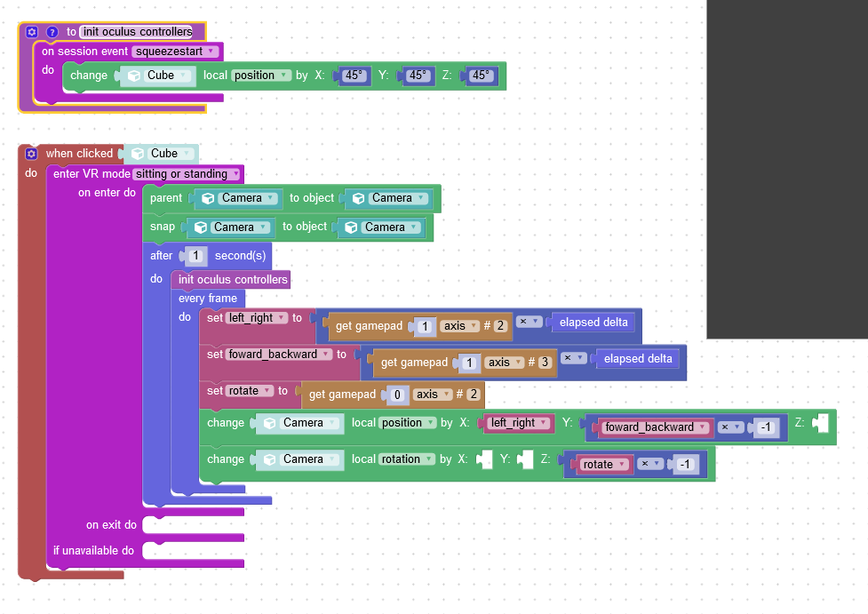
Task: Select the enter VR mode block label
Action: point(92,174)
